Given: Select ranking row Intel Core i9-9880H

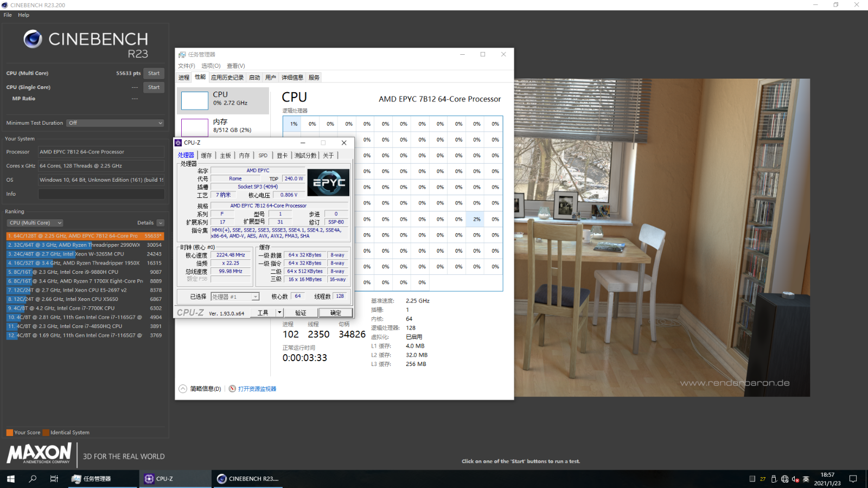Looking at the screenshot, I should pos(85,272).
